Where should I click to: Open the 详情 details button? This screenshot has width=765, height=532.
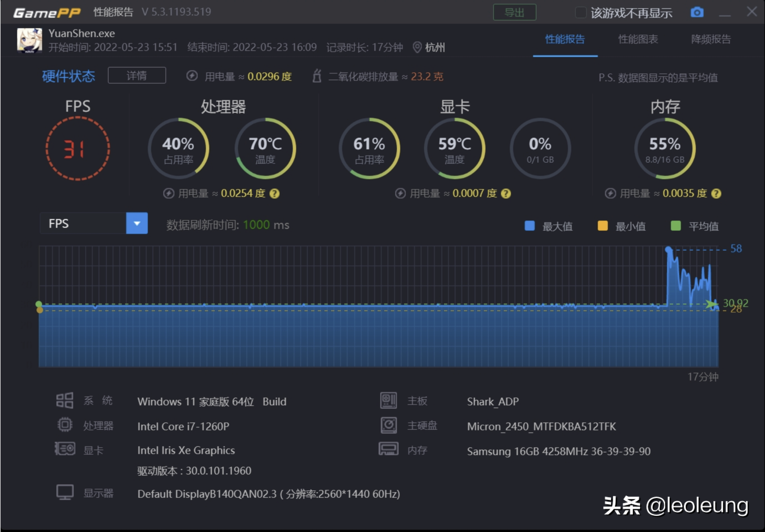(x=137, y=75)
